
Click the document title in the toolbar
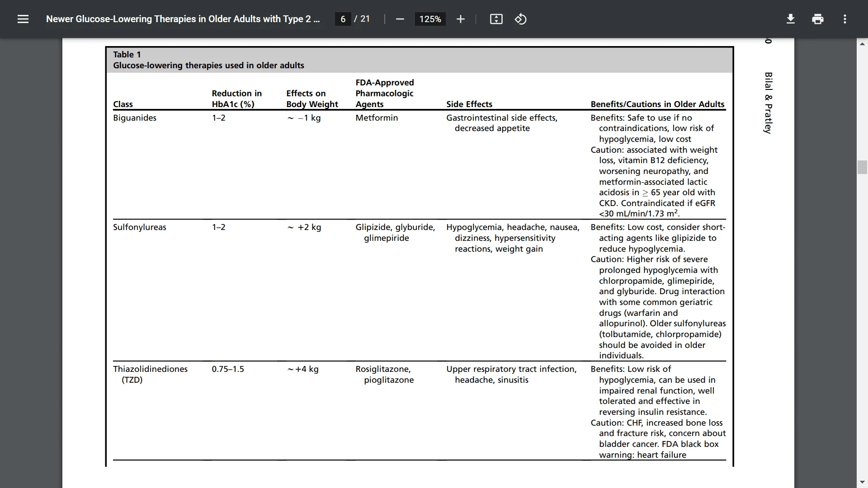pos(183,19)
